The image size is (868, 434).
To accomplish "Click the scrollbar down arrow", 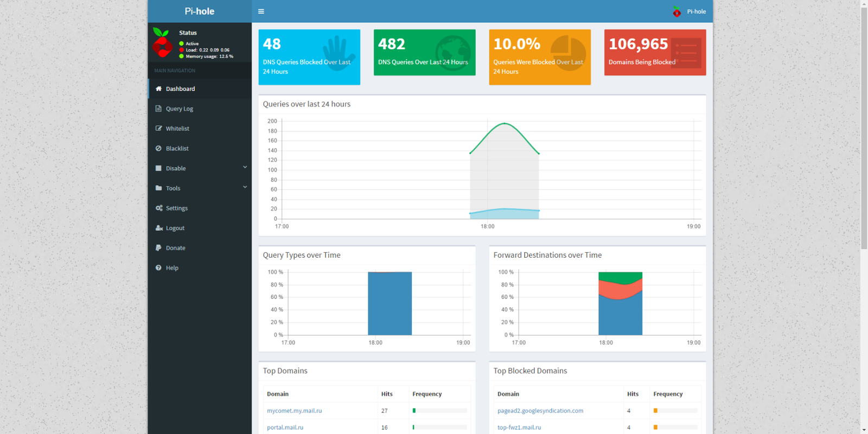I will coord(864,430).
